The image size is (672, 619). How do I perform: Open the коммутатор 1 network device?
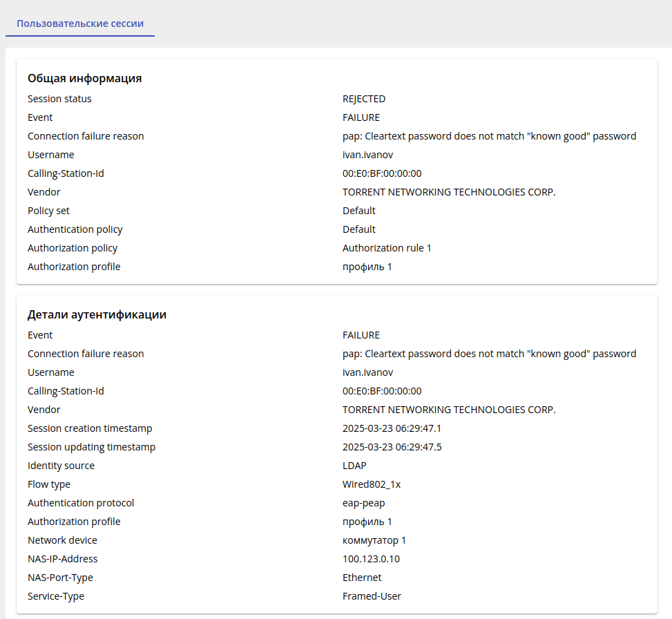click(x=374, y=540)
